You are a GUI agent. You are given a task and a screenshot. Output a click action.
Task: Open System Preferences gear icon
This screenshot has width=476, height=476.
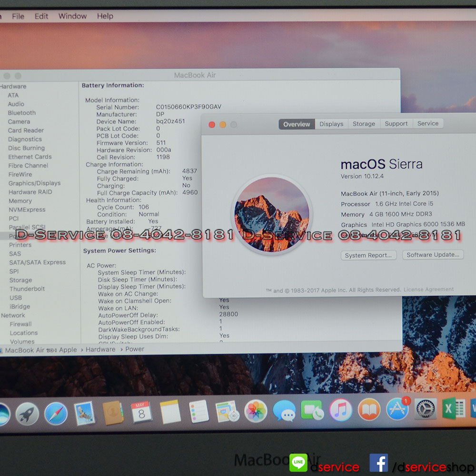426,408
